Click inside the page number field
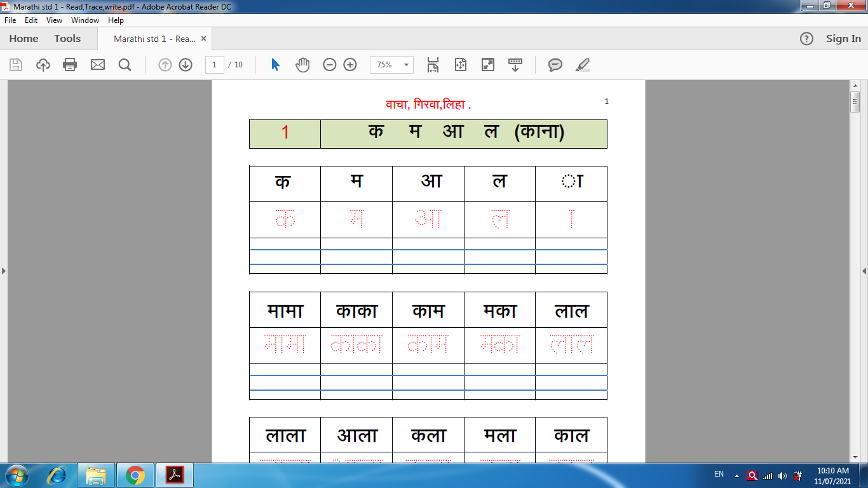This screenshot has width=868, height=488. pyautogui.click(x=214, y=64)
